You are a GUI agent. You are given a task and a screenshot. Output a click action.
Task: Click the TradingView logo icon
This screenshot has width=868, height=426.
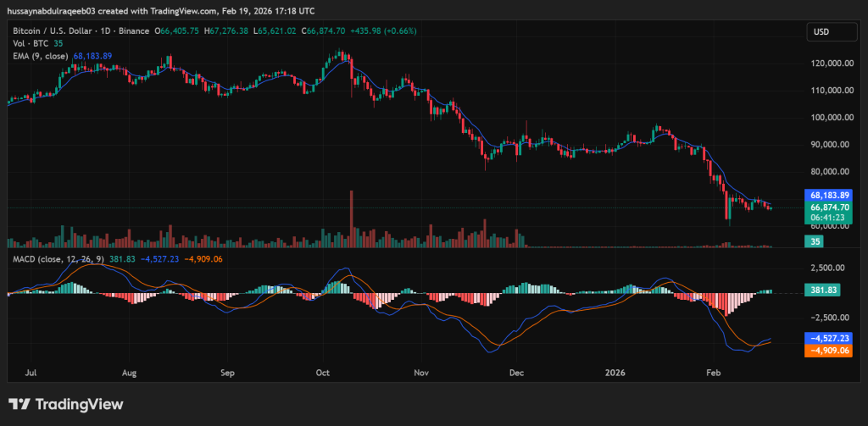tap(19, 404)
